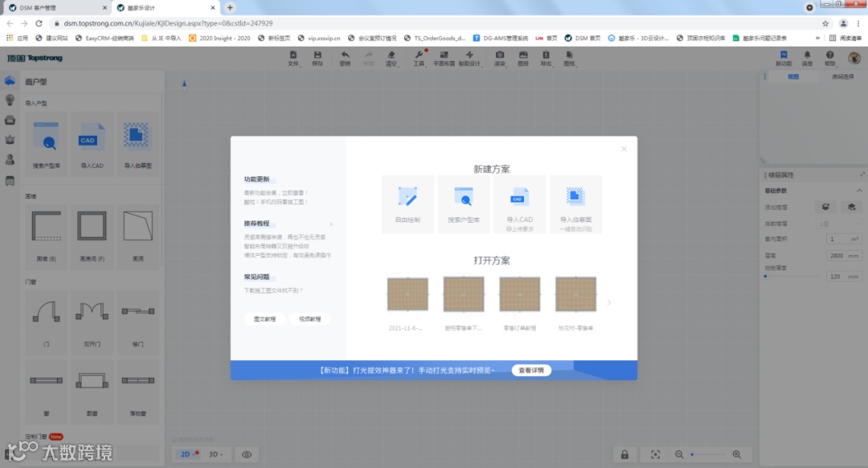Expand the 推荐教程 chevron arrow
This screenshot has width=868, height=468.
coord(331,224)
